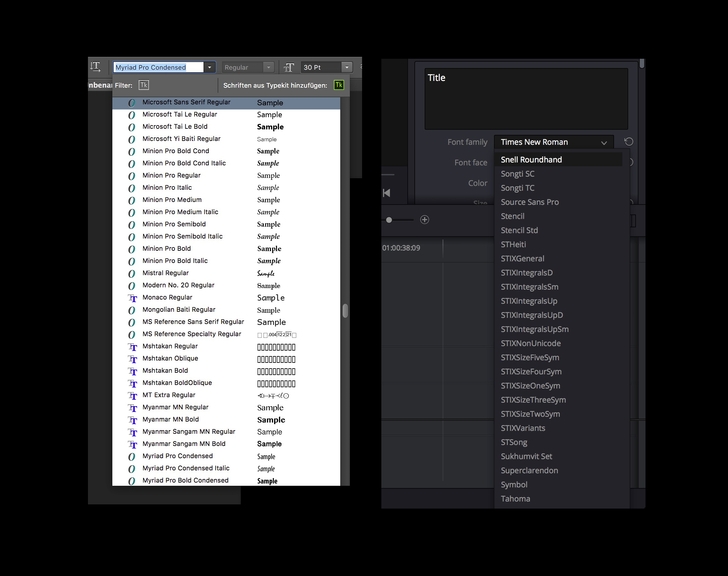Select Minion Pro Regular font

pyautogui.click(x=226, y=175)
